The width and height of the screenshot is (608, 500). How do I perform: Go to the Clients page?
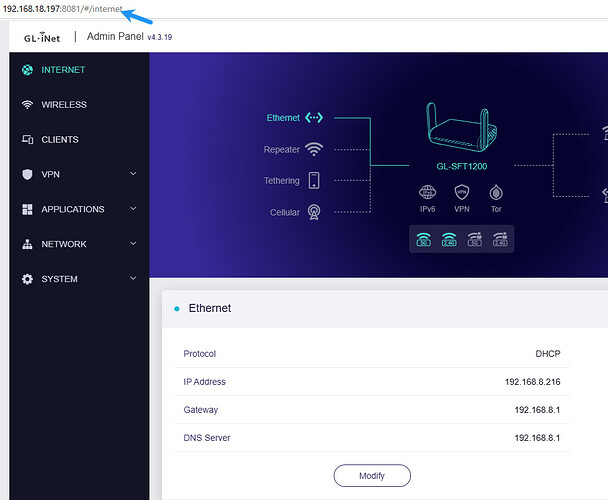(60, 140)
